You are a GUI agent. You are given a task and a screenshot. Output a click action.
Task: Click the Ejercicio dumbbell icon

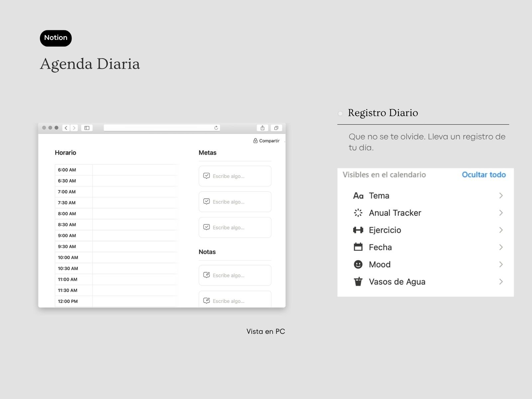[358, 230]
